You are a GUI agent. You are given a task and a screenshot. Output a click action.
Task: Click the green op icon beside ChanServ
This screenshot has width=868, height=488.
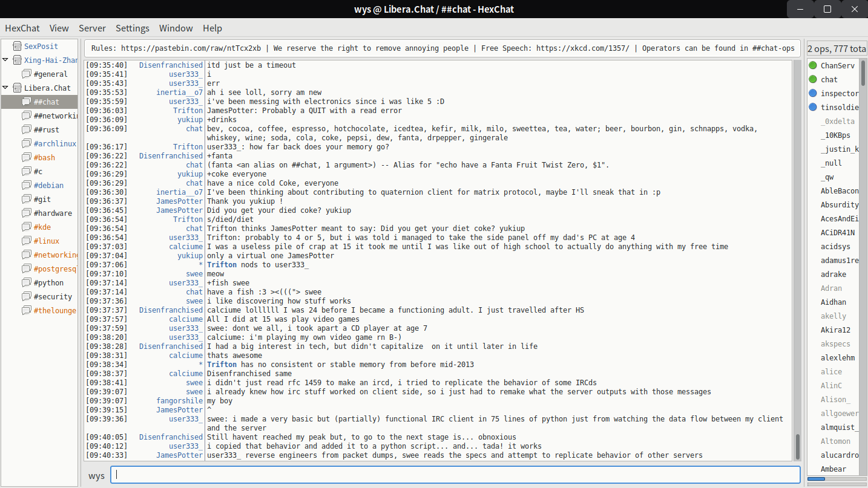tap(813, 65)
